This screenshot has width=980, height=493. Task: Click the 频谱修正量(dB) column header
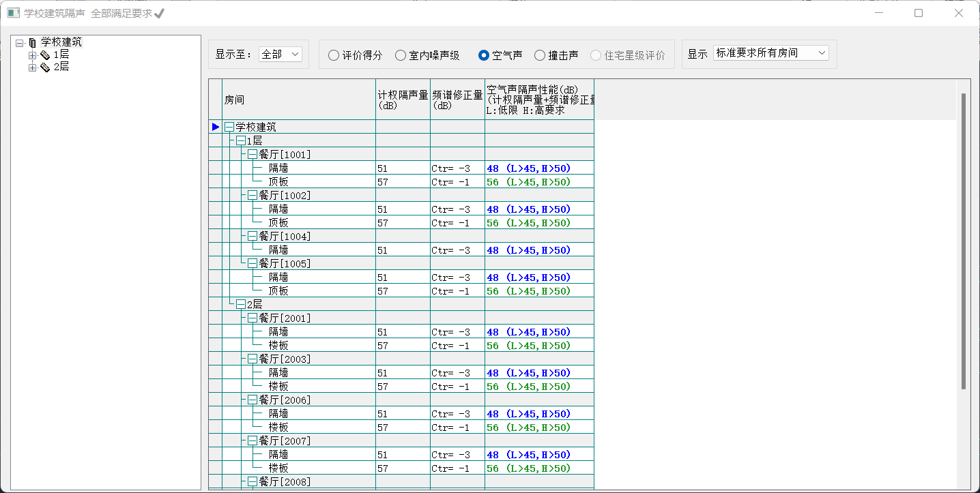[x=457, y=100]
